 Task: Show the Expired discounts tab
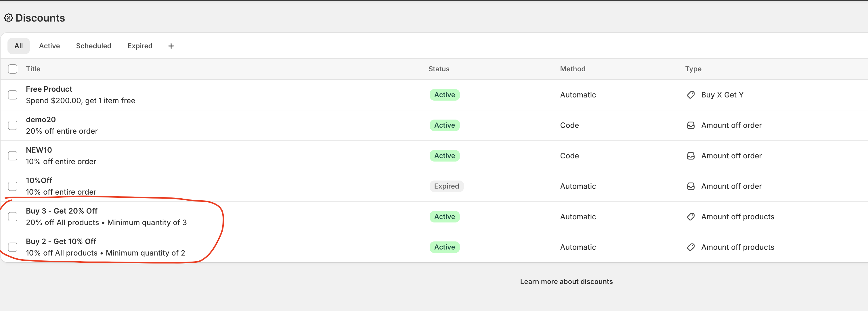[x=139, y=46]
